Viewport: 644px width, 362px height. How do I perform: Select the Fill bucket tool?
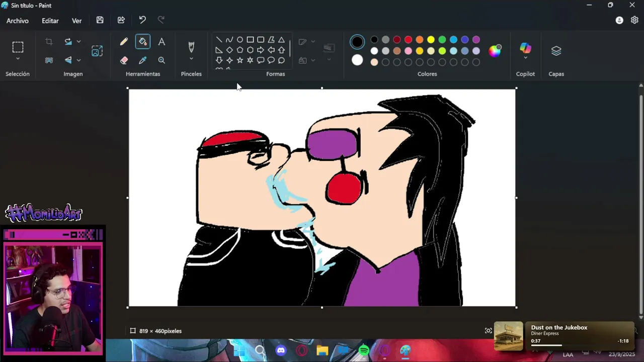pyautogui.click(x=143, y=42)
